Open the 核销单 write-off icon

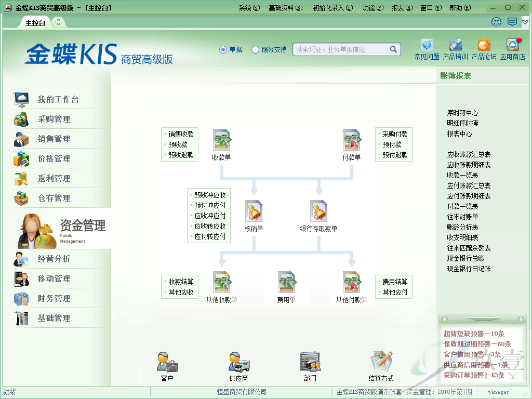point(254,211)
